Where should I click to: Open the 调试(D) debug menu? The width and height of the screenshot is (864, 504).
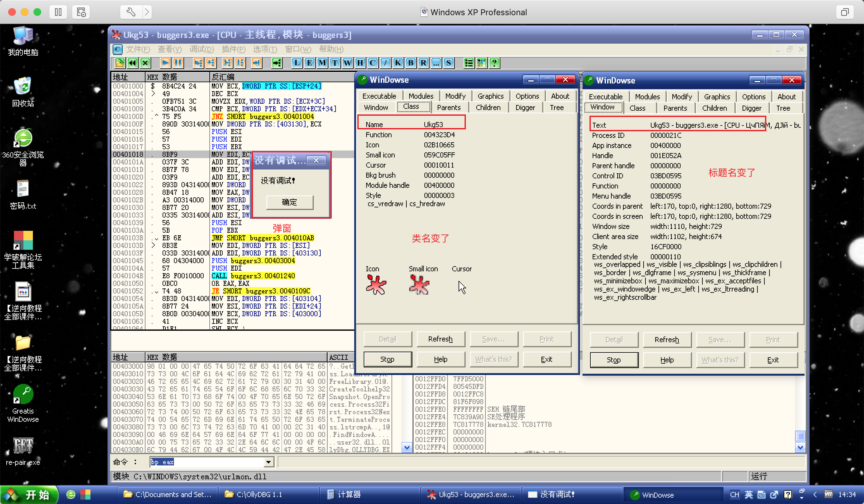[x=201, y=49]
